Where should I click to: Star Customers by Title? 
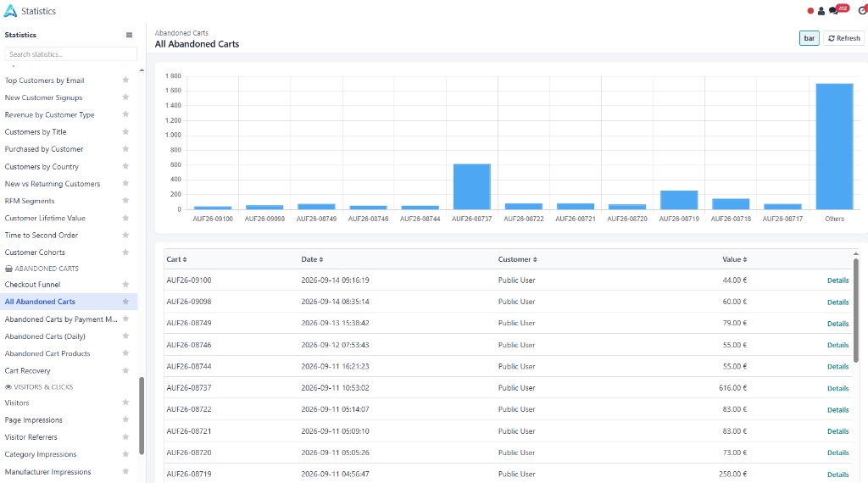[x=125, y=131]
